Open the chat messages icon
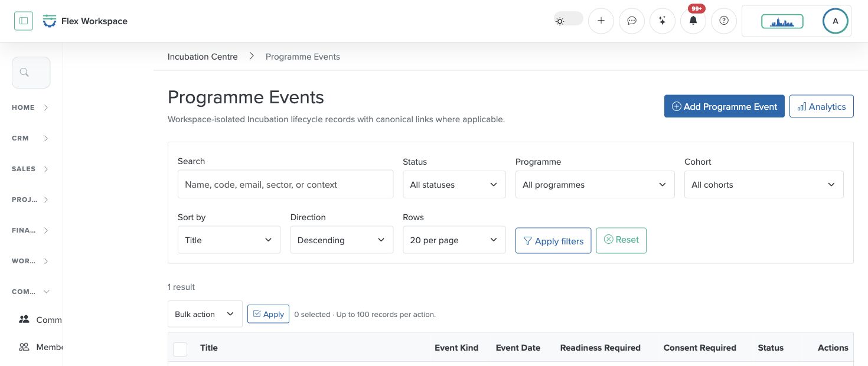Viewport: 868px width, 366px height. tap(632, 21)
